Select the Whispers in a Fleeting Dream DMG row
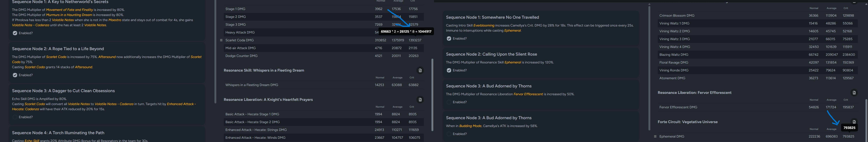The image size is (868, 142). pos(324,85)
